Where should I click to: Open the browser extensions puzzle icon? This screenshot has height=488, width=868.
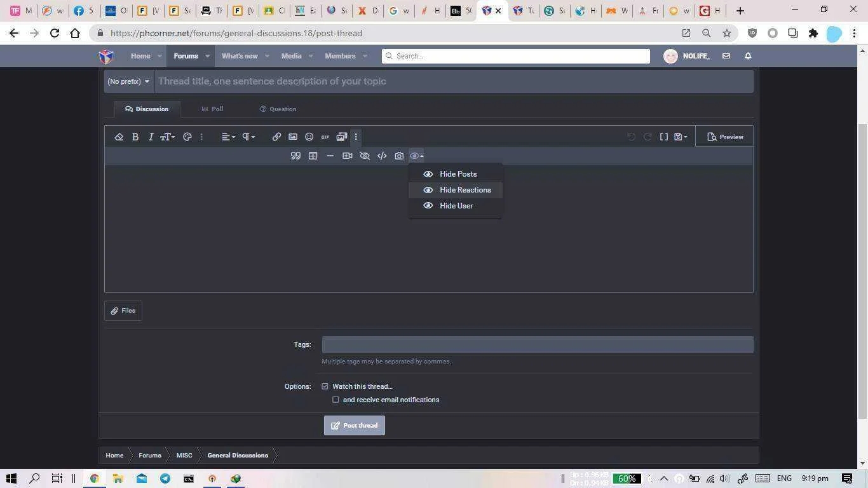813,33
